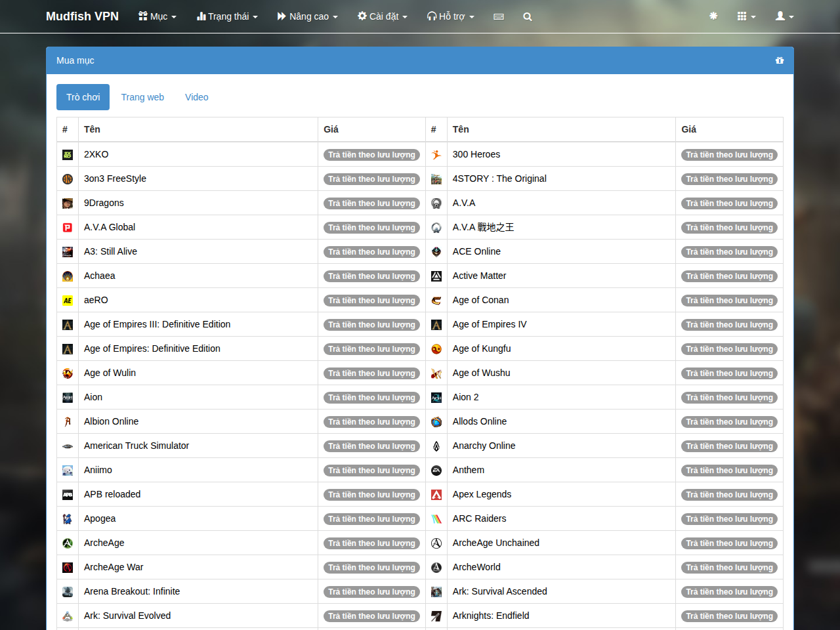Open the Nâng cao dropdown
Screen dimensions: 840x630
coord(307,16)
